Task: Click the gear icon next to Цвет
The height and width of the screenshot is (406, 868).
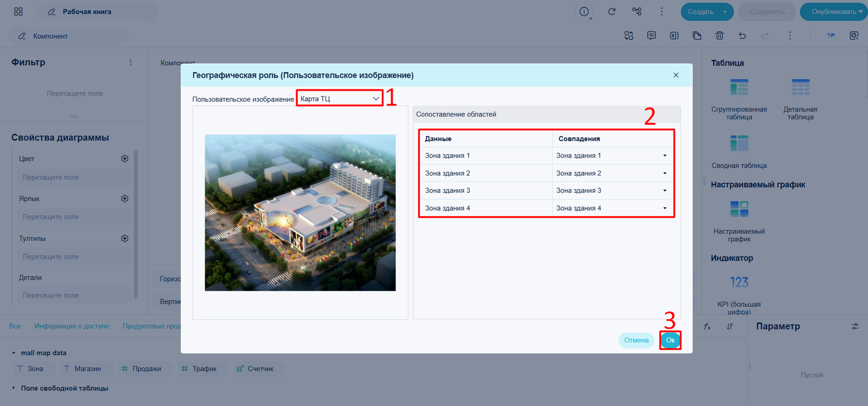Action: 125,159
